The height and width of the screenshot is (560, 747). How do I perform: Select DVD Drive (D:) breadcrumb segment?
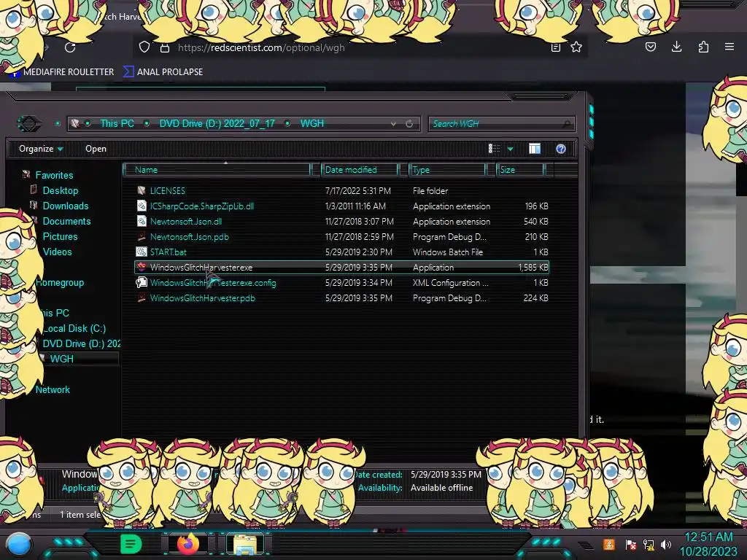pos(217,123)
